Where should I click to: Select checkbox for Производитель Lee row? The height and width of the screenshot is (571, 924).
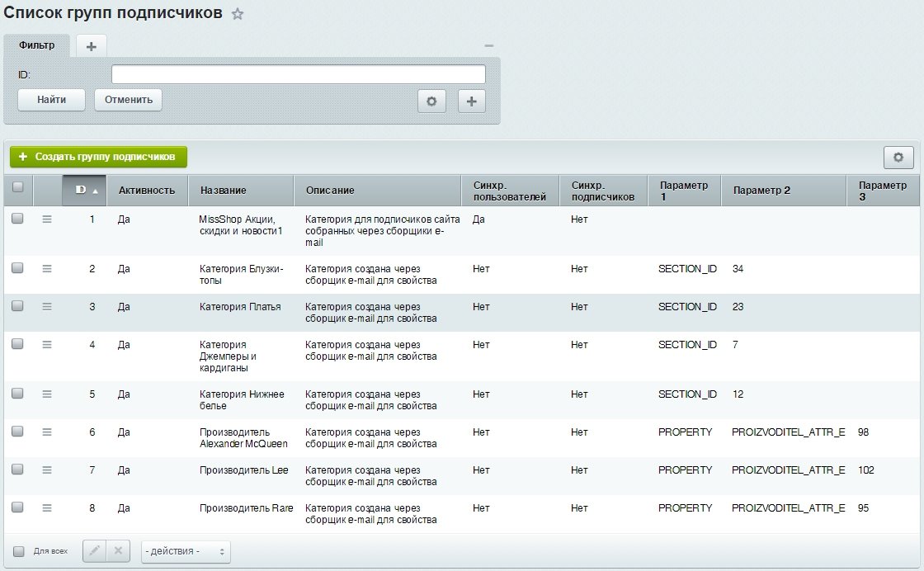[x=17, y=469]
